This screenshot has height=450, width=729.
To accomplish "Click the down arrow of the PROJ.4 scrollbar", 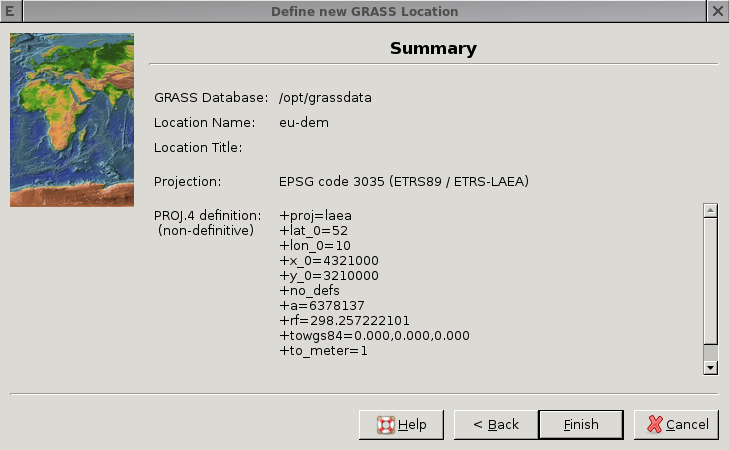I will [710, 368].
